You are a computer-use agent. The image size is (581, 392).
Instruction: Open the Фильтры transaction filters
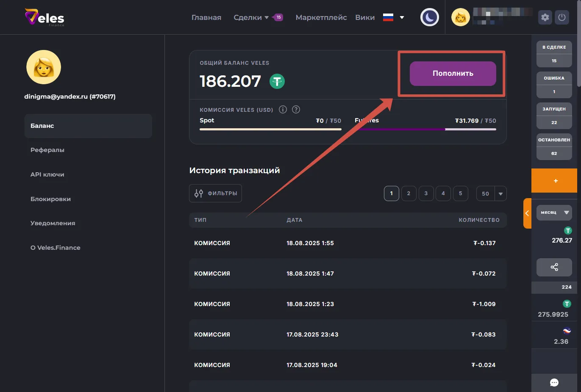point(215,193)
